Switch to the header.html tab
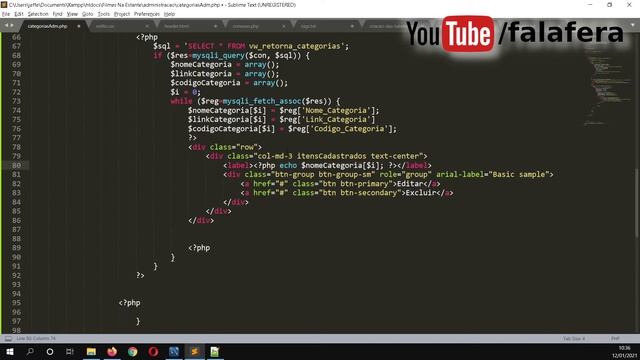 coord(176,26)
